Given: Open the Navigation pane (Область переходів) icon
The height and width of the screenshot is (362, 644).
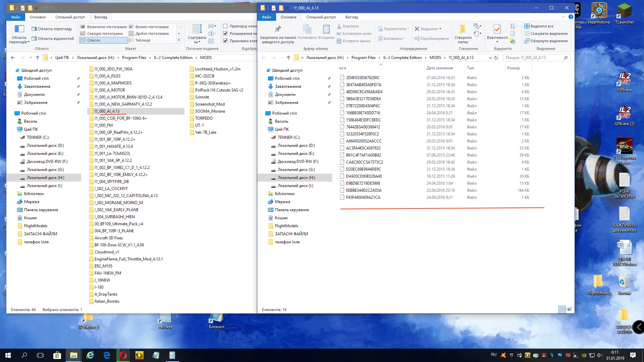Looking at the screenshot, I should click(x=19, y=29).
